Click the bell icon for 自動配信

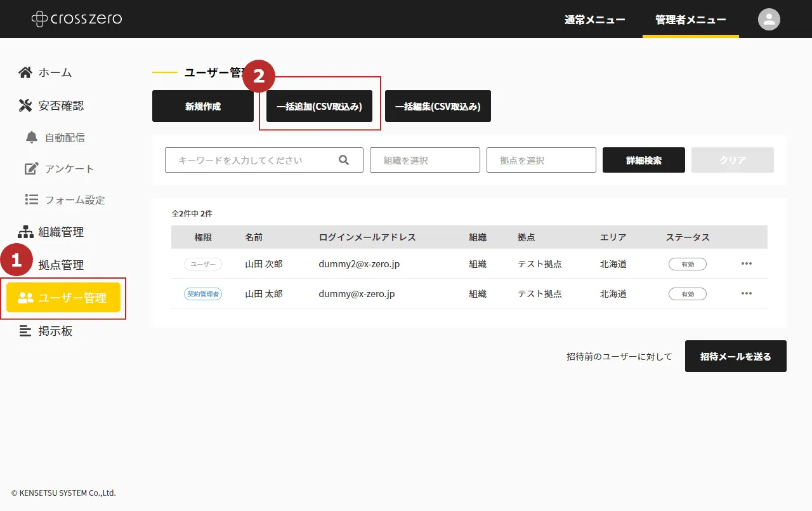click(32, 137)
